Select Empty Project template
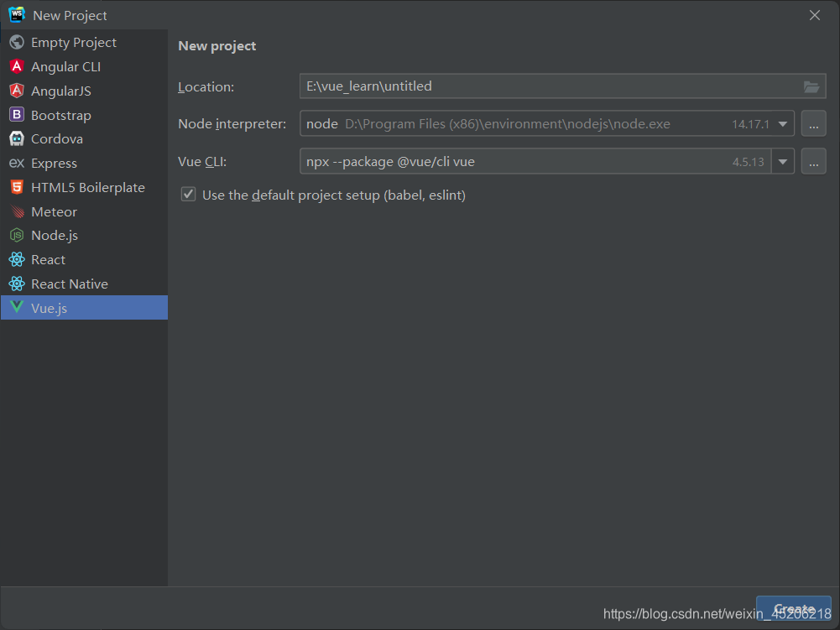This screenshot has height=630, width=840. click(84, 42)
